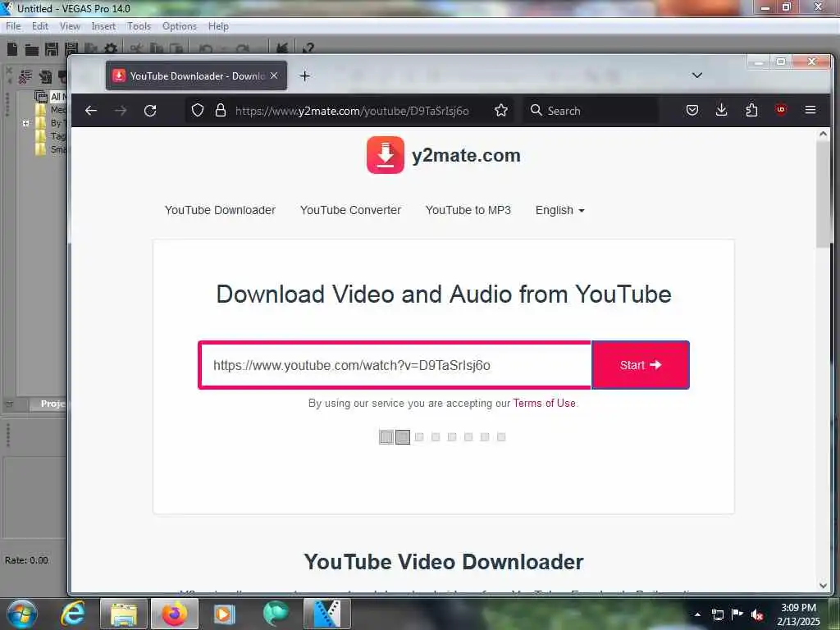Screen dimensions: 840x630
Task: Click the Undo icon in VEGAS toolbar
Action: pyautogui.click(x=206, y=48)
